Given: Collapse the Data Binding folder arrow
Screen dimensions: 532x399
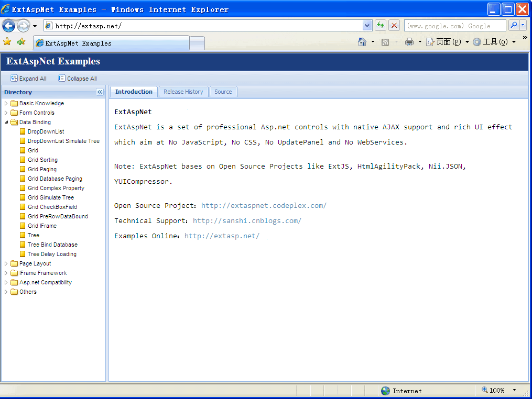Looking at the screenshot, I should click(x=6, y=122).
